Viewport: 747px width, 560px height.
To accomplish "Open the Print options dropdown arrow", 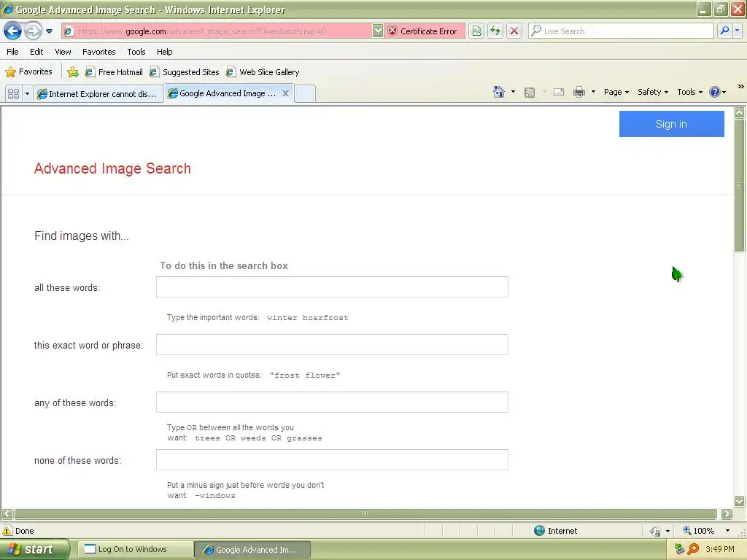I will [x=593, y=92].
